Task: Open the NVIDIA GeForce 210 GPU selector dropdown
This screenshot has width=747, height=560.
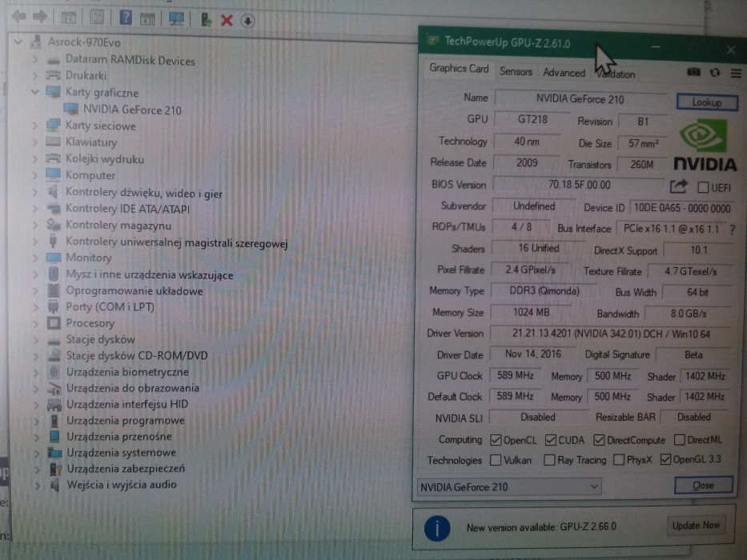Action: tap(508, 486)
